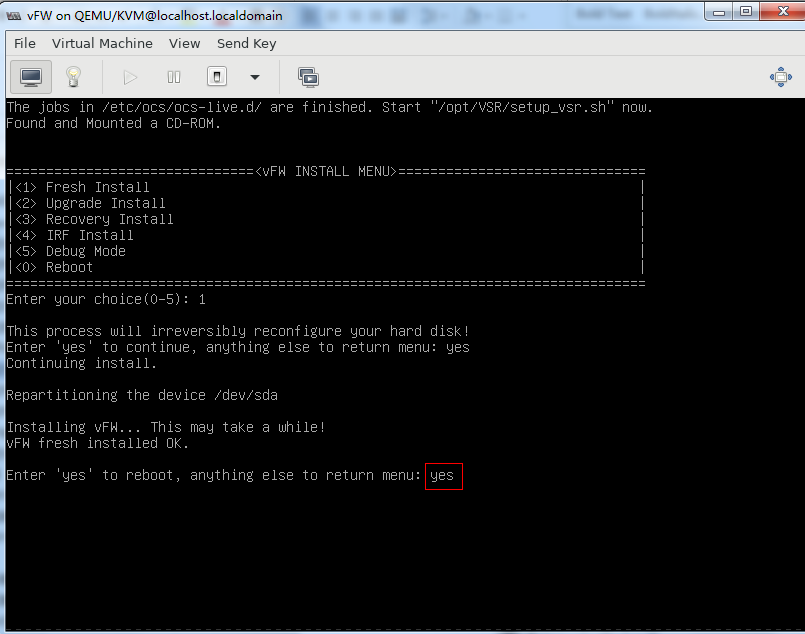Switch console to fullscreen mode
This screenshot has width=805, height=634.
[x=780, y=77]
